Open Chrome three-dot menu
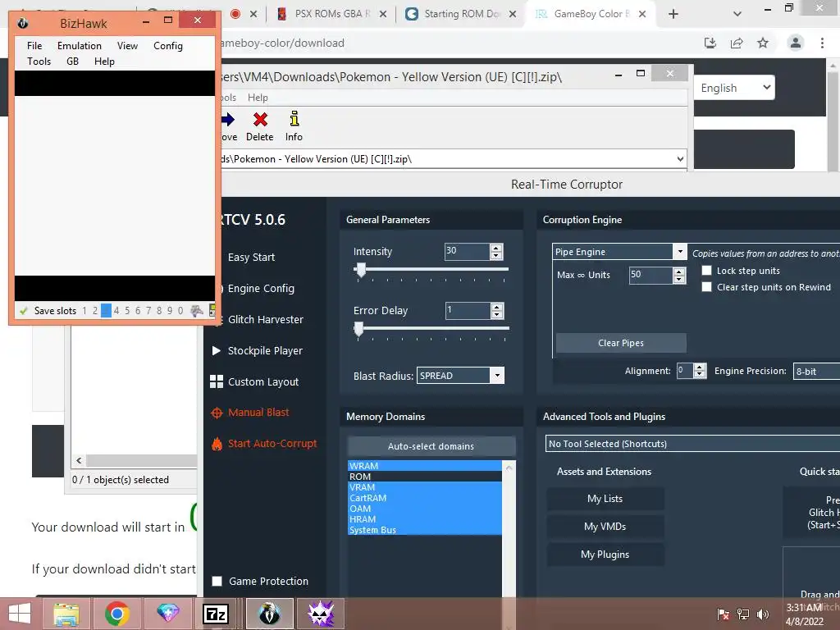The image size is (840, 630). point(822,43)
